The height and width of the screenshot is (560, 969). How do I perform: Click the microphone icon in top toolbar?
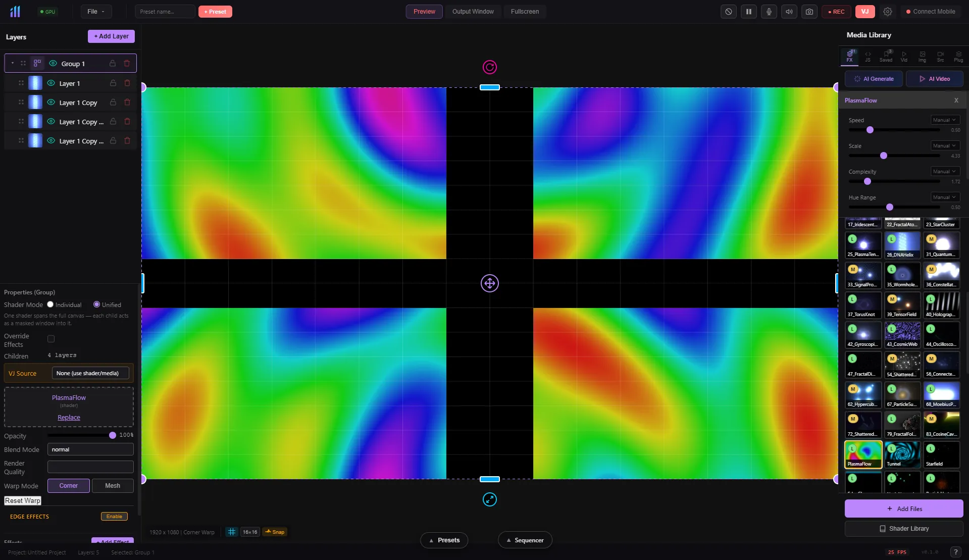point(769,12)
